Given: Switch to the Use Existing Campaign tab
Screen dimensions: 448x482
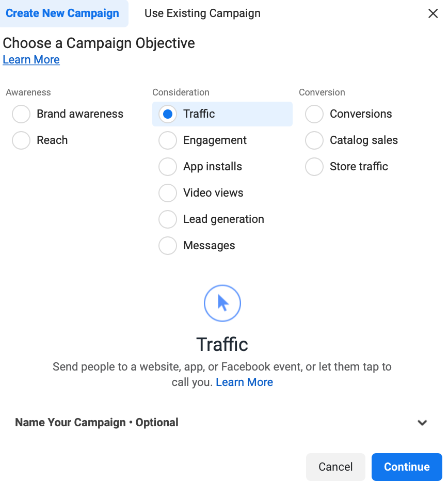Looking at the screenshot, I should 202,13.
